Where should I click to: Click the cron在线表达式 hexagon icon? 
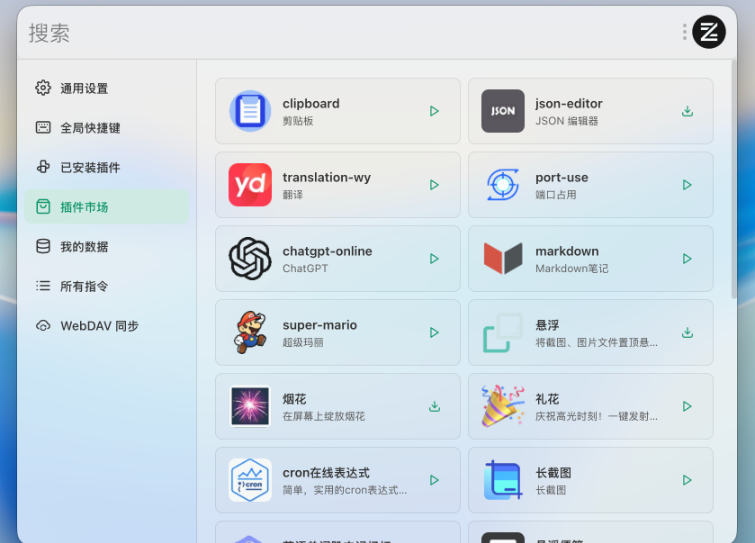tap(250, 480)
